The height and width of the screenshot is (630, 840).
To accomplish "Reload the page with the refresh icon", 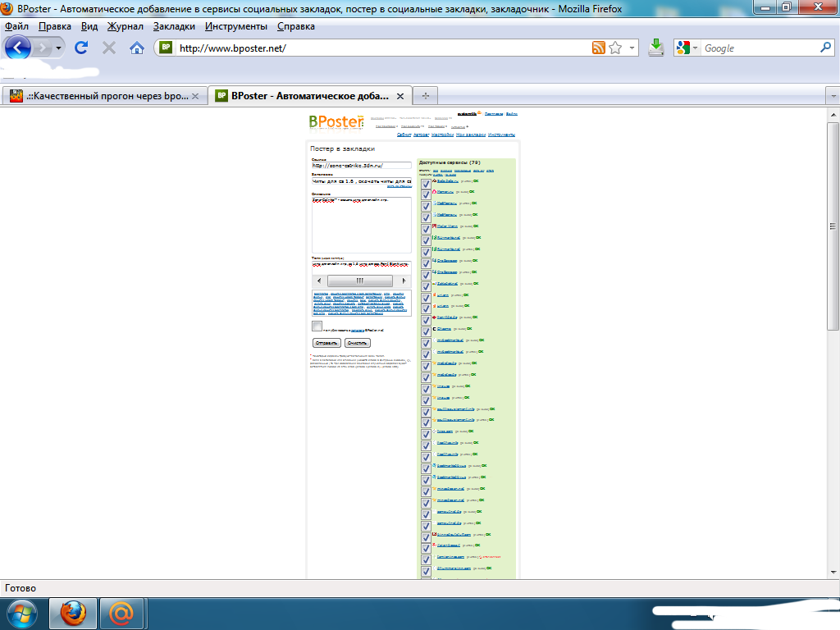I will pyautogui.click(x=81, y=48).
